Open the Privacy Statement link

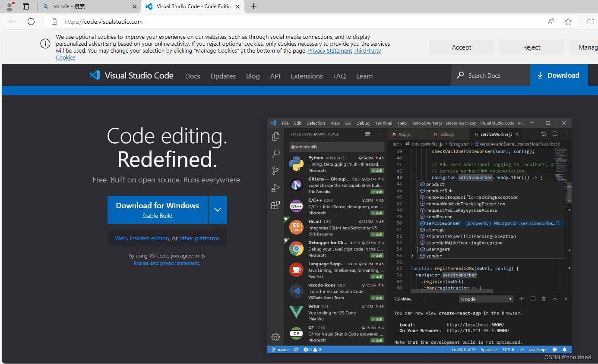tap(330, 50)
